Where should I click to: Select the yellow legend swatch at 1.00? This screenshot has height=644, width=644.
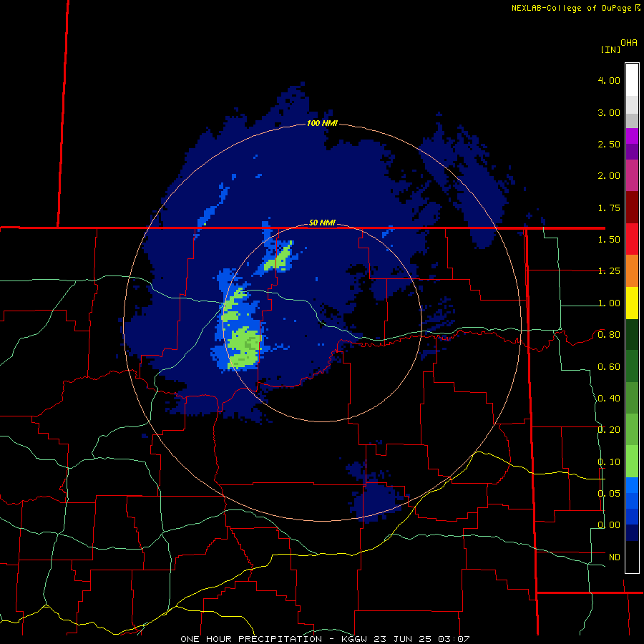pos(632,303)
